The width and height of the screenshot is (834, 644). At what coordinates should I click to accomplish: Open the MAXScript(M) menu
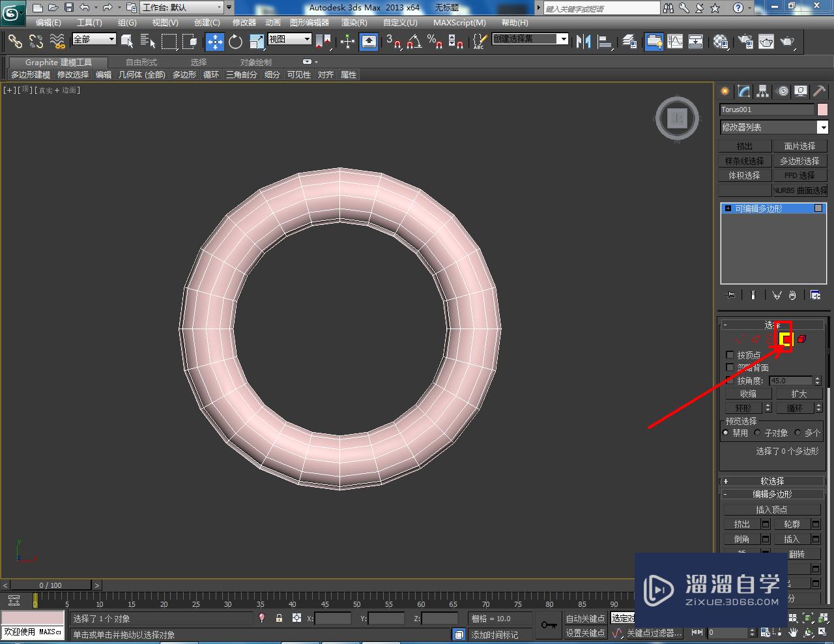click(x=459, y=22)
